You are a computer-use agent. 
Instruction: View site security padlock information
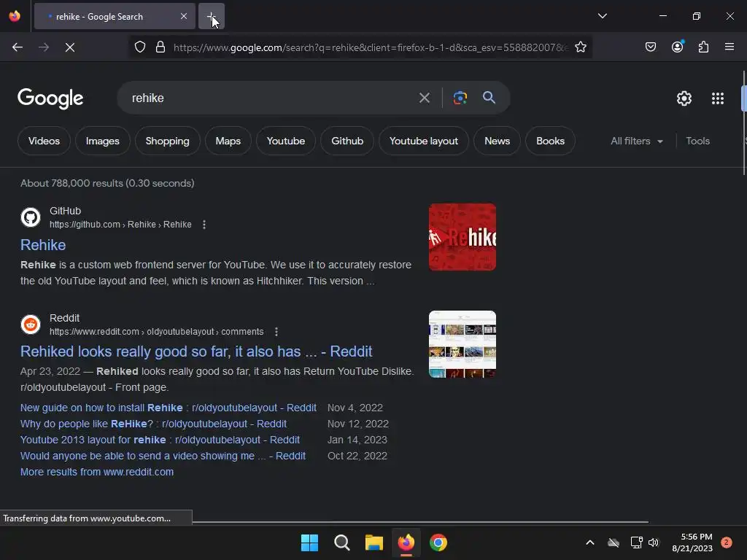click(160, 47)
